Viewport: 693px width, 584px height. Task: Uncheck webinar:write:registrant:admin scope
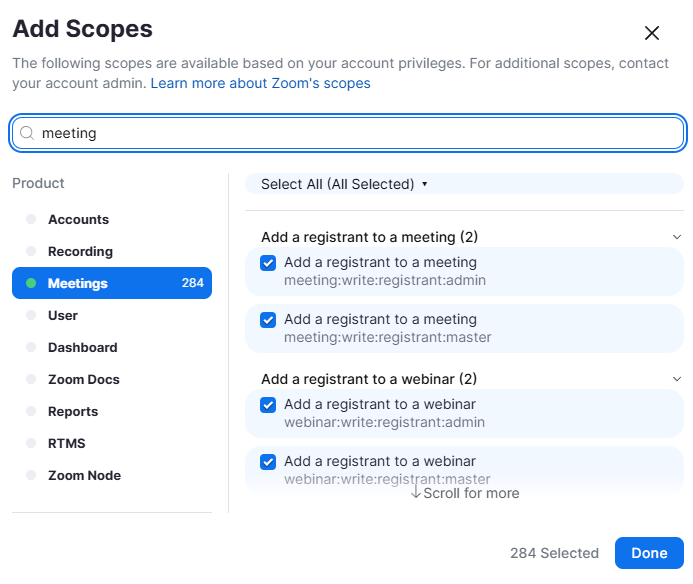click(268, 405)
